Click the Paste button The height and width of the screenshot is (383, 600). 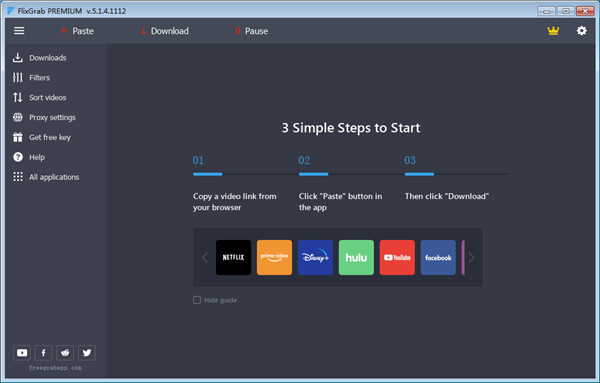tap(77, 31)
